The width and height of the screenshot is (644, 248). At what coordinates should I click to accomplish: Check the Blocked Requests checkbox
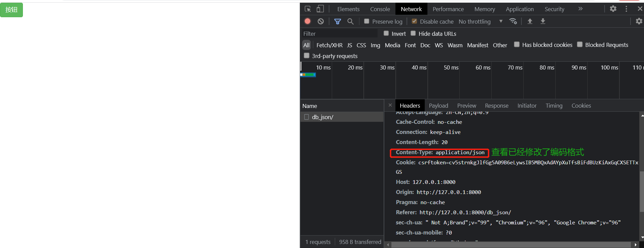point(580,45)
